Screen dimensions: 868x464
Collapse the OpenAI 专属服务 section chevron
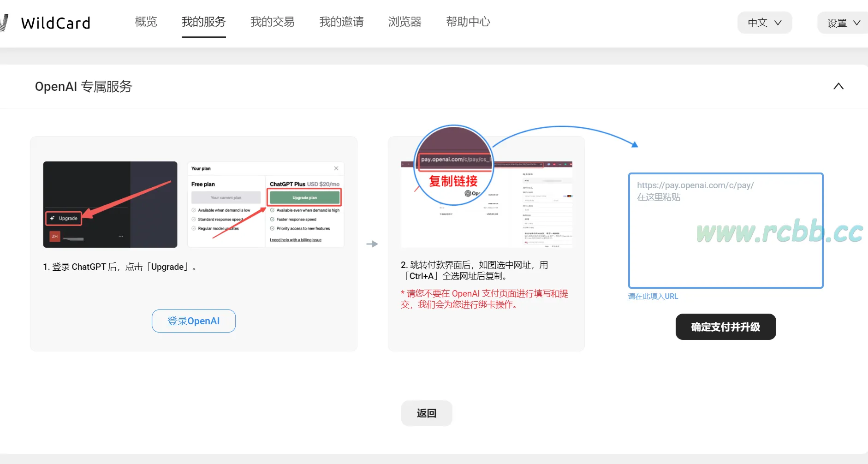pos(838,86)
